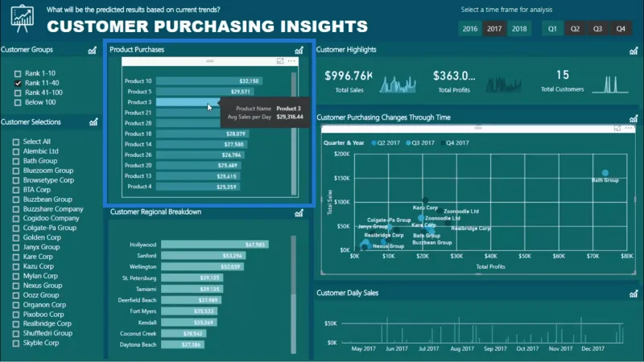Select Kazu Corp customer checkbox
The image size is (644, 362).
16,266
